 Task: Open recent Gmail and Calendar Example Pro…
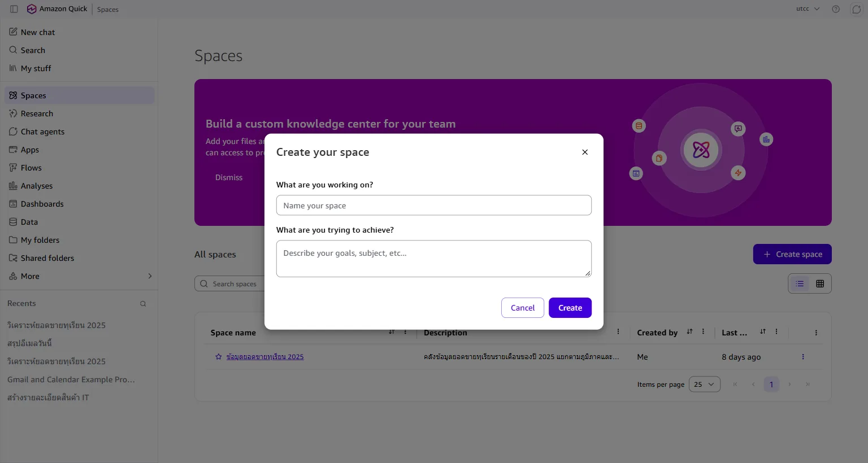71,379
